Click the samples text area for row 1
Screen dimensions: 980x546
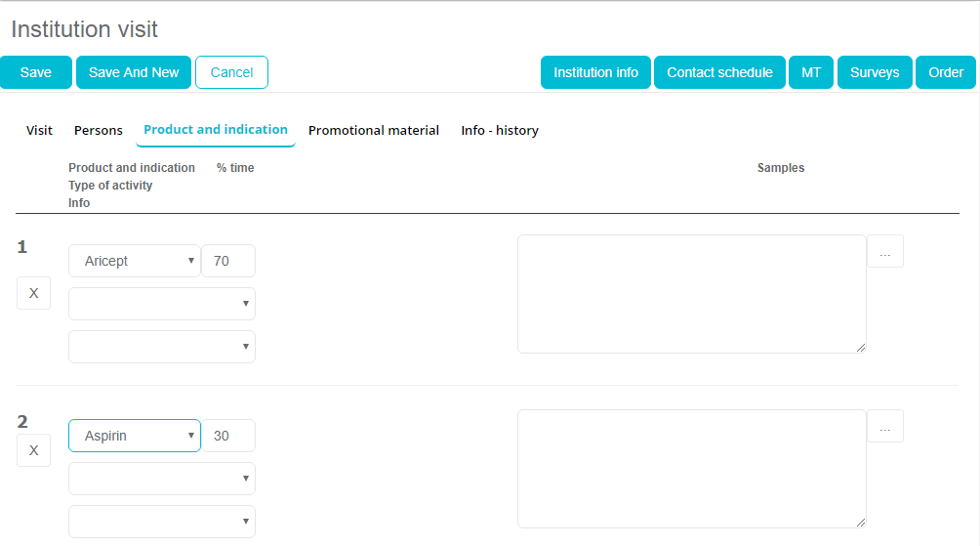click(x=691, y=293)
